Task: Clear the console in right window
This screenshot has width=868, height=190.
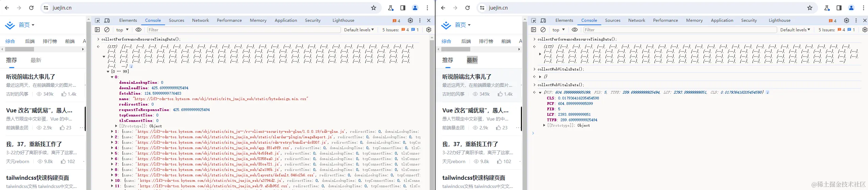Action: pos(543,30)
